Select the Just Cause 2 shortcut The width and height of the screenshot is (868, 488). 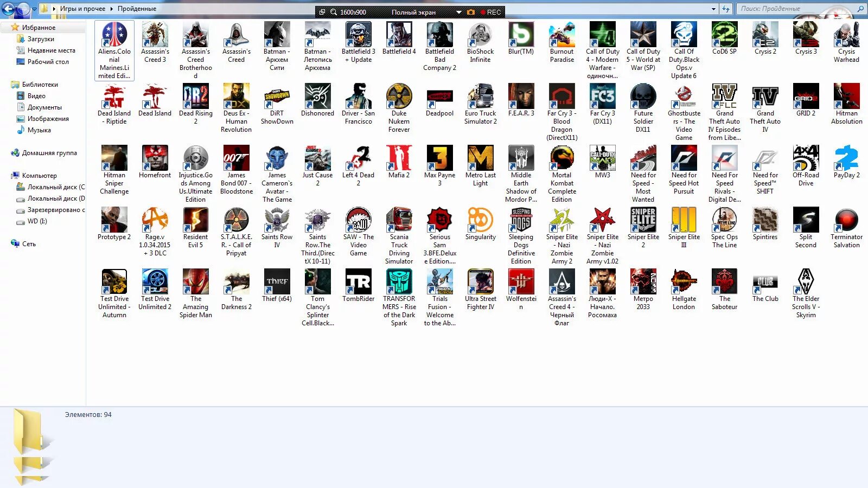pos(317,158)
